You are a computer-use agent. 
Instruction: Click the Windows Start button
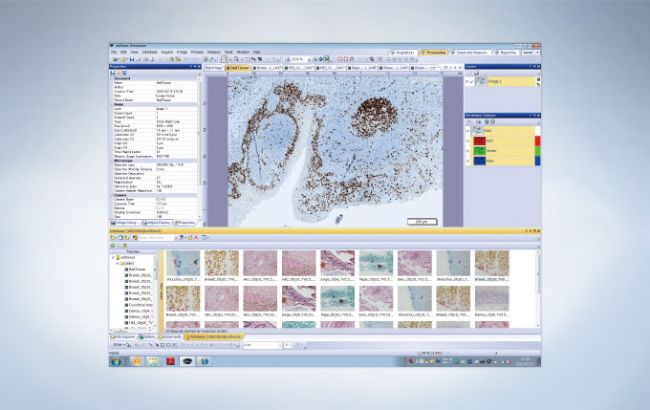116,360
